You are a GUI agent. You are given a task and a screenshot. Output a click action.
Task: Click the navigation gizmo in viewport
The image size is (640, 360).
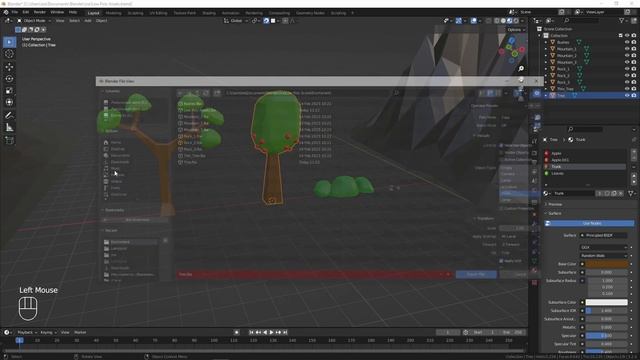tap(511, 51)
